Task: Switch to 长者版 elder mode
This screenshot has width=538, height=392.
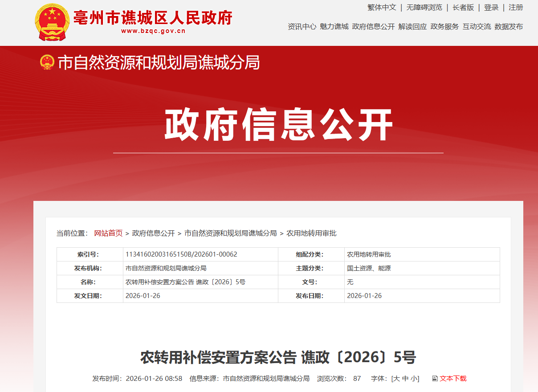Action: (463, 8)
